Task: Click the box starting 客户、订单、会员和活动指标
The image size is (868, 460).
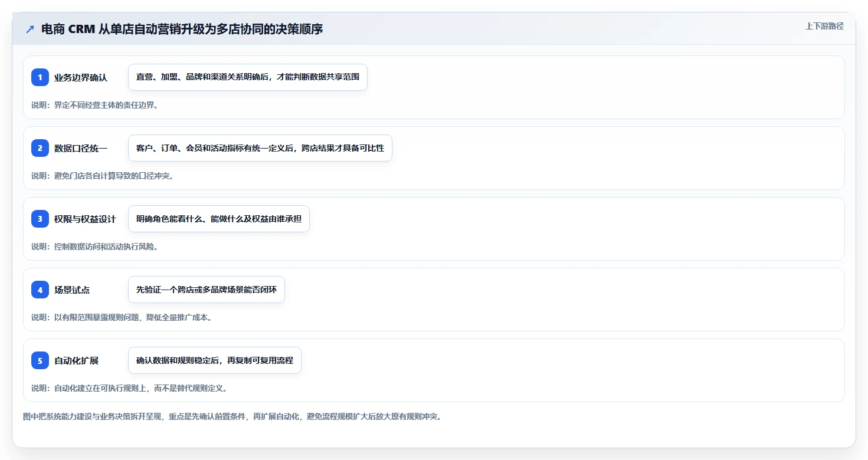Action: pyautogui.click(x=260, y=148)
